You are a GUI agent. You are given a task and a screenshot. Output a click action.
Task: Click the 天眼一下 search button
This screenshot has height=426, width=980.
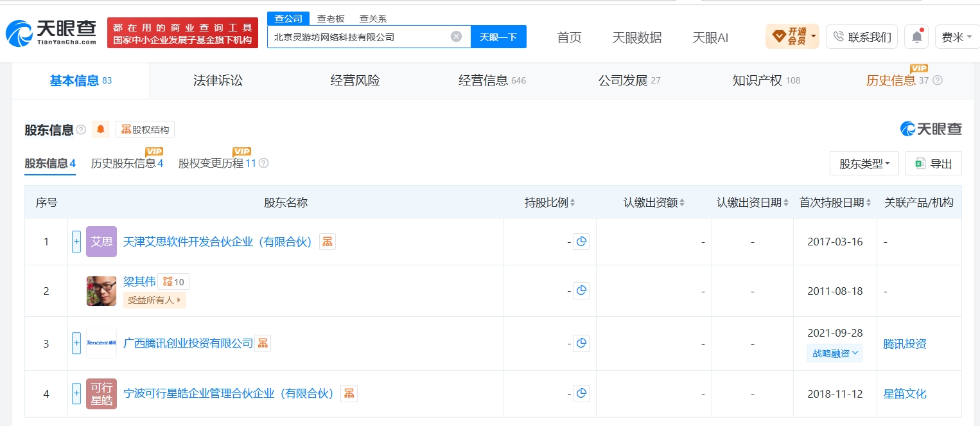pos(498,37)
